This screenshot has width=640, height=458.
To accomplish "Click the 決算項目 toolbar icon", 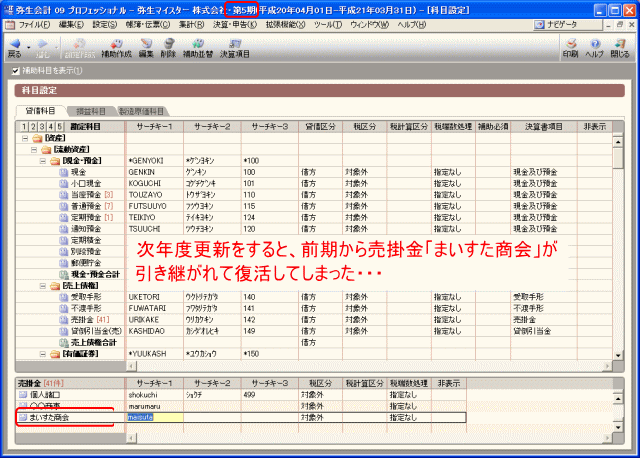I will (235, 44).
